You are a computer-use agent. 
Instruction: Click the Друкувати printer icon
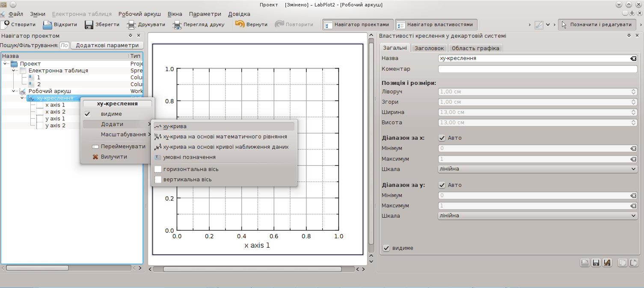click(x=131, y=24)
